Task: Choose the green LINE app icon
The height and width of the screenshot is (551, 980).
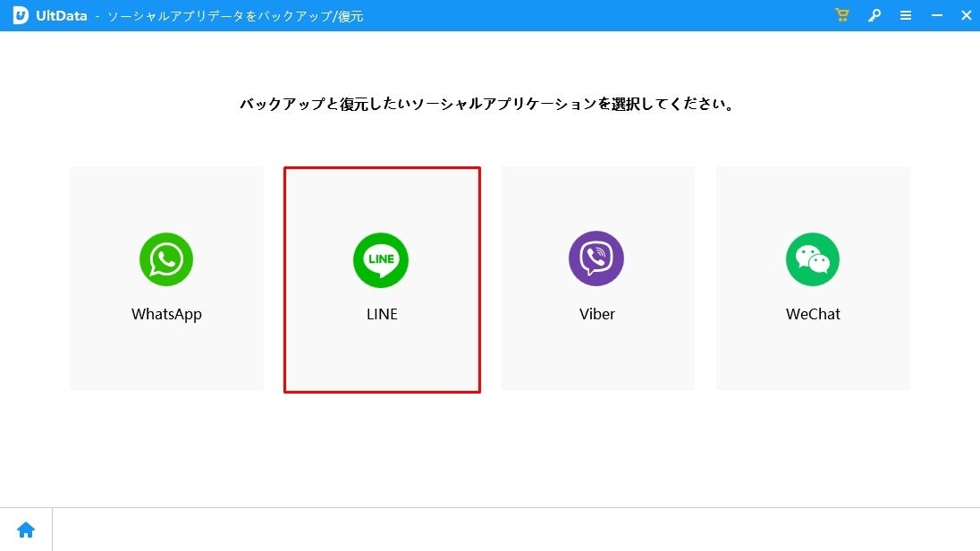Action: (381, 260)
